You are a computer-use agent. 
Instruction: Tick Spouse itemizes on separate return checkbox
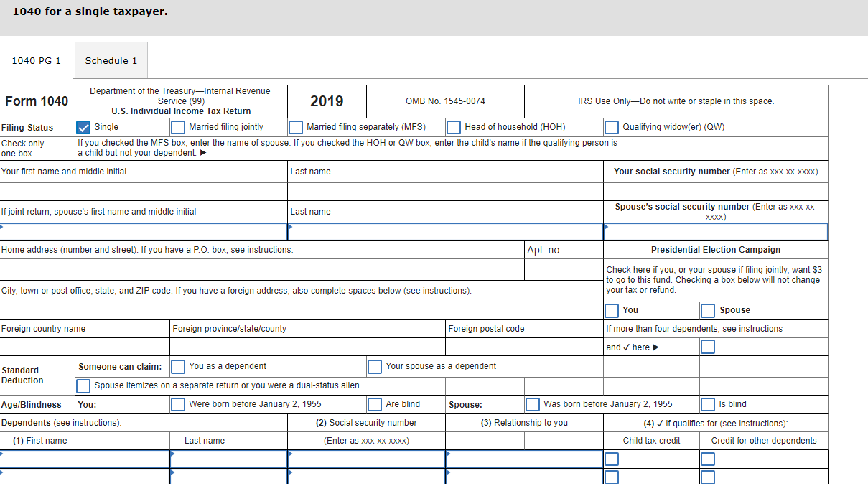(83, 385)
